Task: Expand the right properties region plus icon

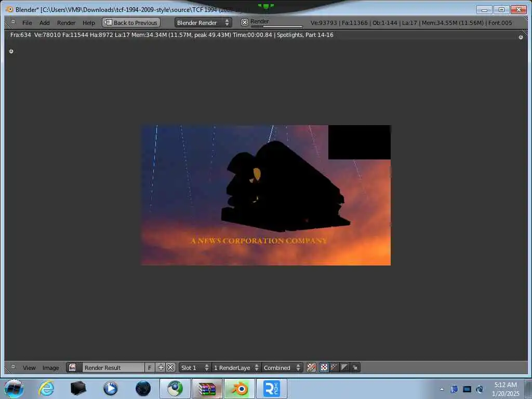Action: coord(521,37)
